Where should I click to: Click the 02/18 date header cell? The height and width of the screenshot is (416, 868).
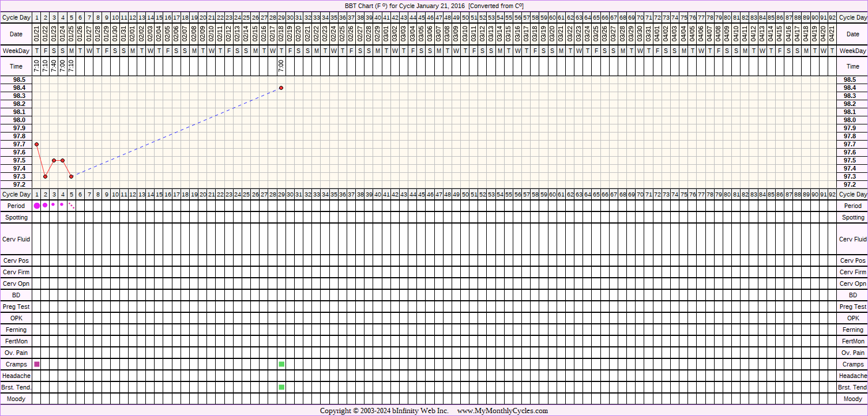pyautogui.click(x=281, y=35)
